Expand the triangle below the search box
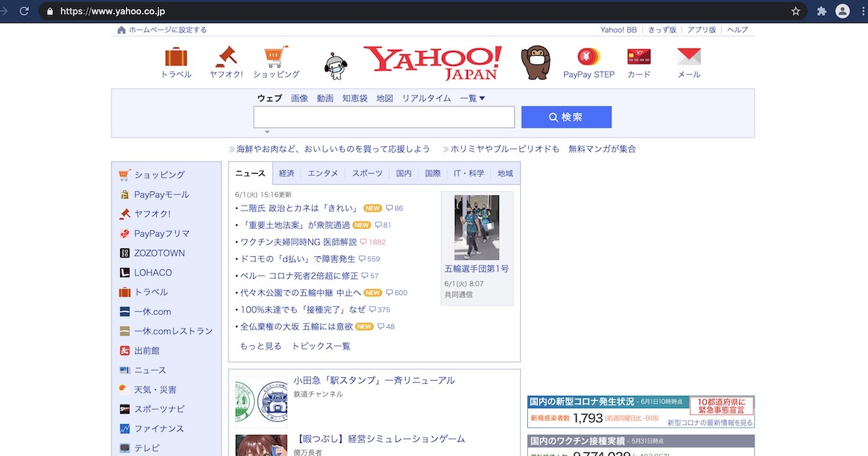868x456 pixels. (x=266, y=130)
